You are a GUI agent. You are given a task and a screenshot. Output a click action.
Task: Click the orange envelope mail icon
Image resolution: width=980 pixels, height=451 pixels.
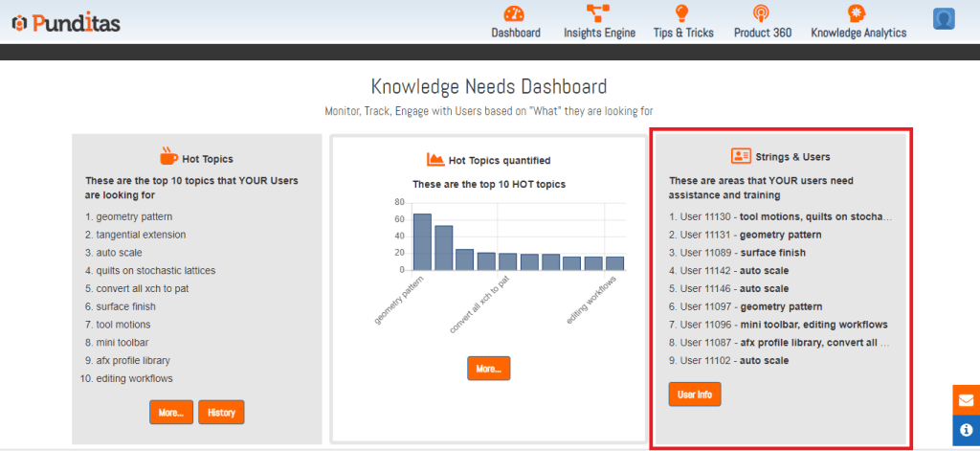pos(966,400)
